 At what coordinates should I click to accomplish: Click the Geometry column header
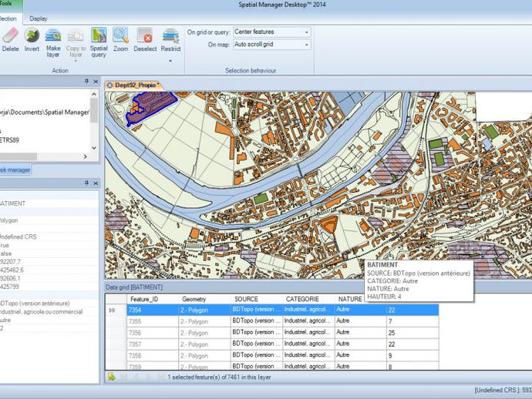click(194, 299)
